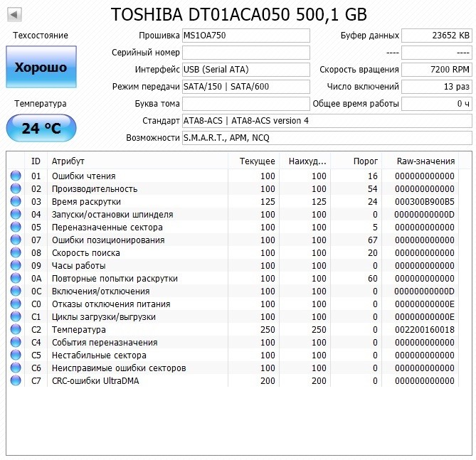The image size is (476, 460).
Task: Select the Нестабильные сектора attribute name
Action: 99,355
